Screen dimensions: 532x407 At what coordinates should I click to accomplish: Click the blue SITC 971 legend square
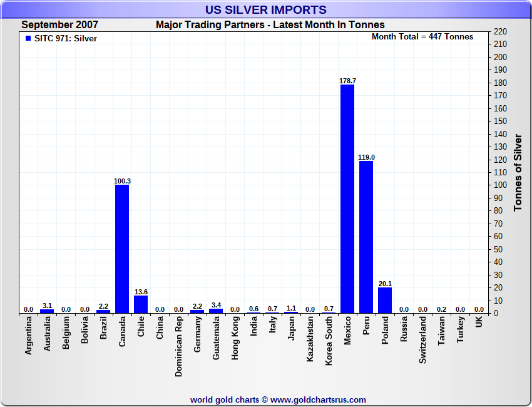click(28, 38)
